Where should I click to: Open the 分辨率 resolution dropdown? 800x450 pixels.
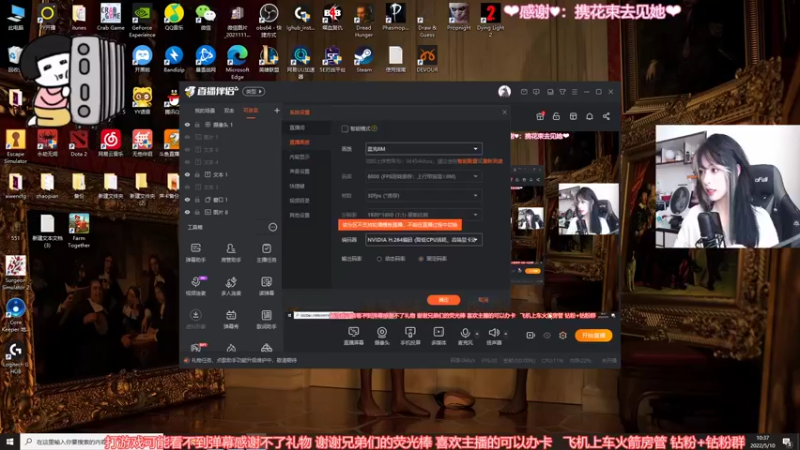coord(423,215)
